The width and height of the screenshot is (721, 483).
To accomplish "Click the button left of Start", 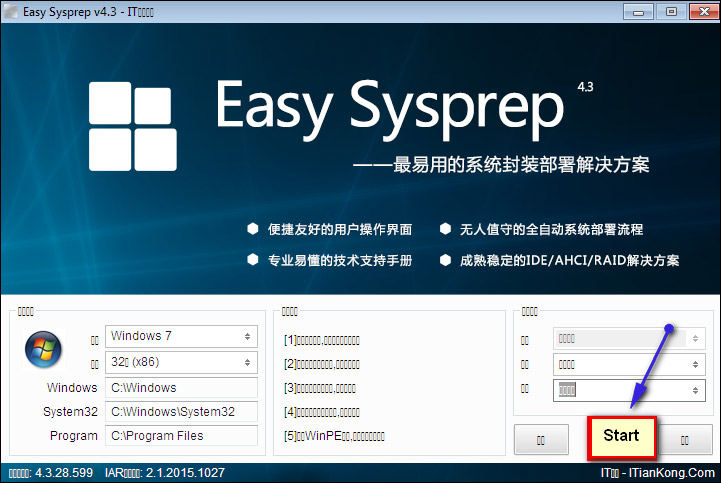I will point(541,440).
